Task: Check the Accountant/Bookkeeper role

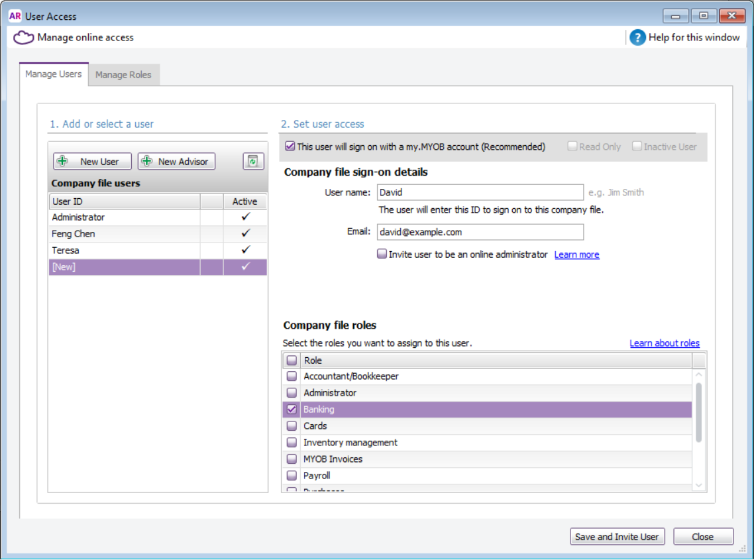Action: [292, 376]
